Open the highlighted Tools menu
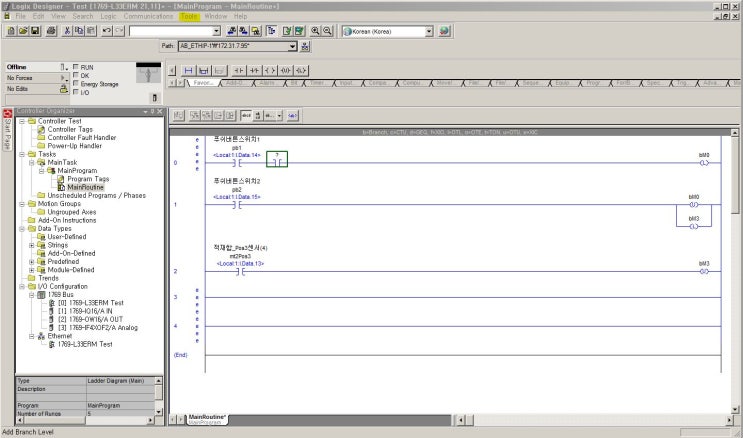Screen dimensions: 743x438 (x=189, y=17)
